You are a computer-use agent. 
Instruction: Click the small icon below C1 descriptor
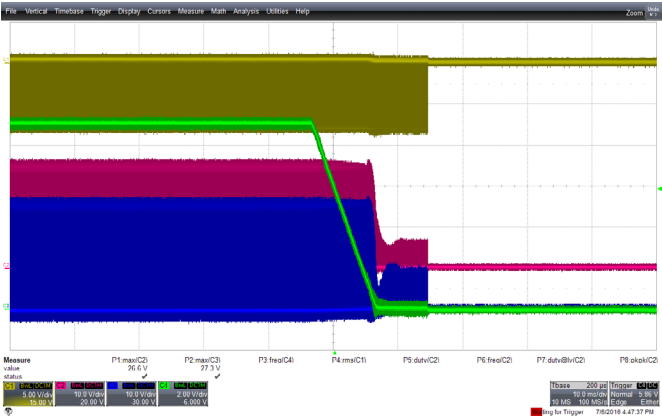tap(8, 411)
